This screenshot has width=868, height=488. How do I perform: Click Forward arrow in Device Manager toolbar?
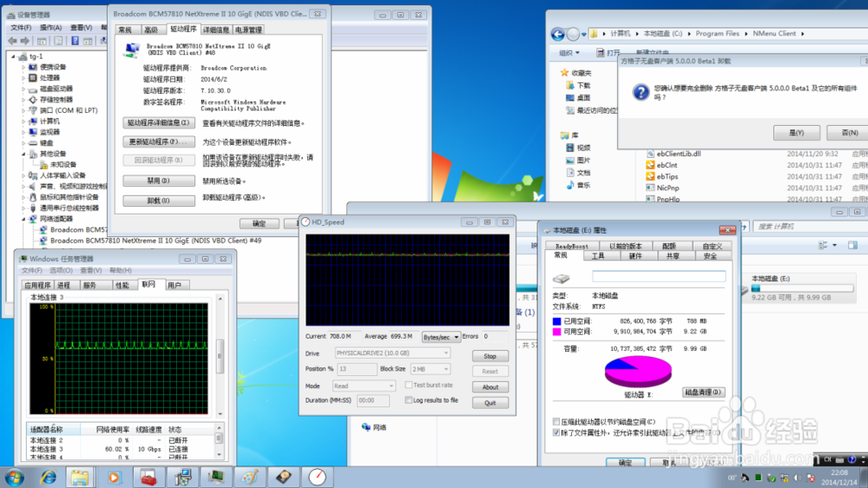(25, 41)
